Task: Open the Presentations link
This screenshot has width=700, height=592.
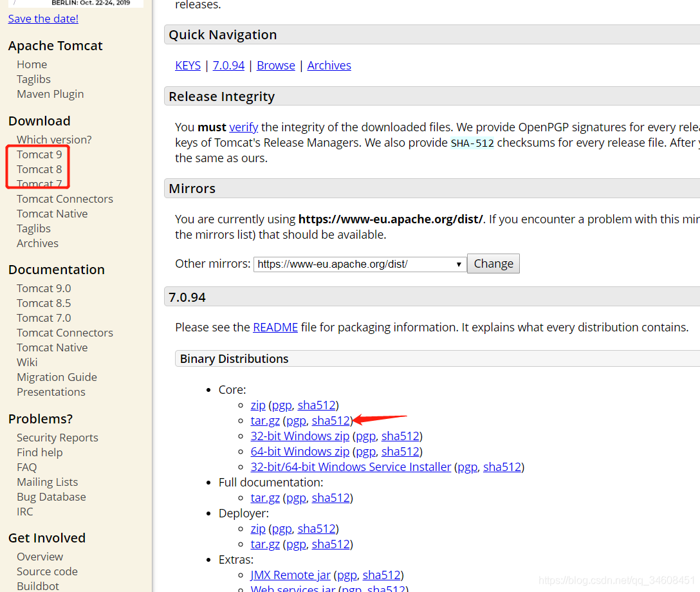Action: (51, 391)
